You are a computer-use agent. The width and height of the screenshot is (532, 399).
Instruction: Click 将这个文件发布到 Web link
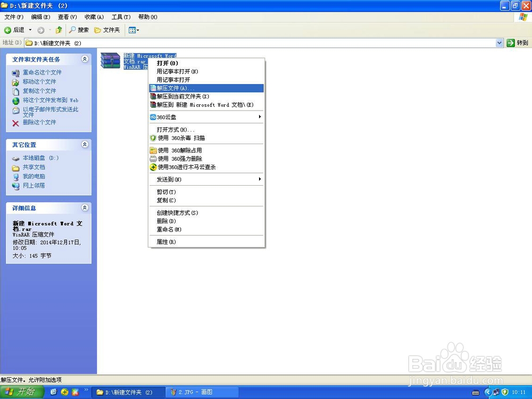(51, 100)
